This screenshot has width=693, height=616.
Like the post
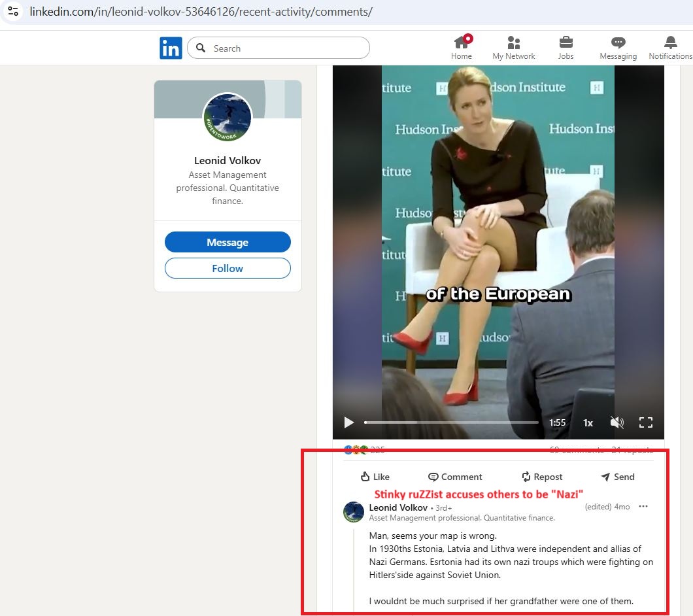pyautogui.click(x=375, y=477)
